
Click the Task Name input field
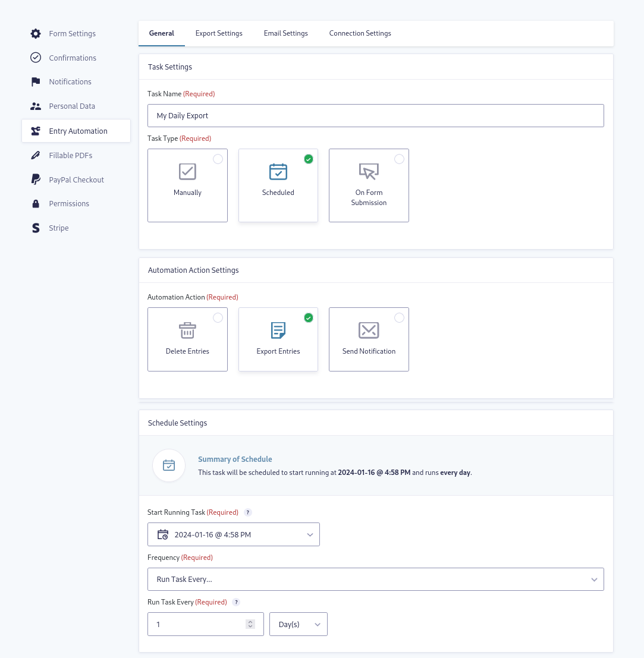coord(375,116)
